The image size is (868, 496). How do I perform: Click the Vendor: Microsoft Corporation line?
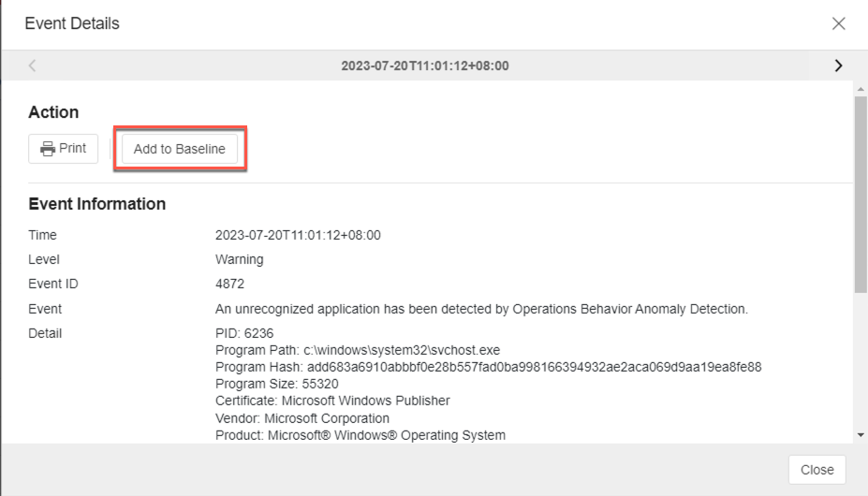point(302,418)
